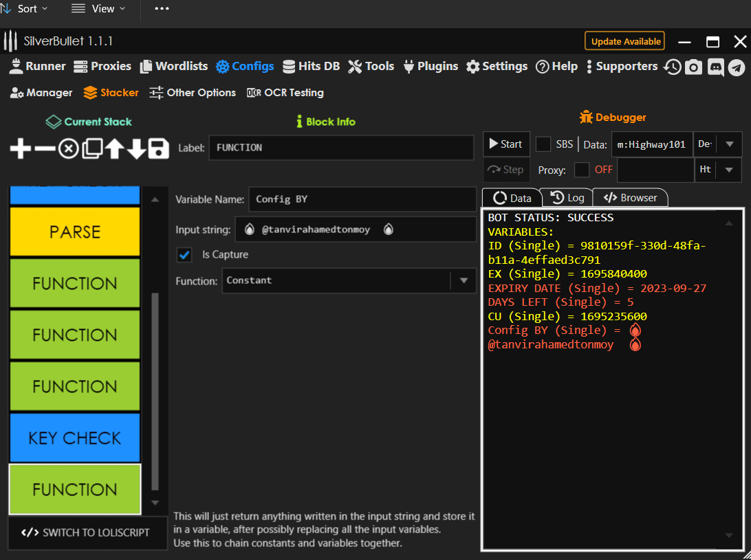This screenshot has width=751, height=560.
Task: Open the Hits DB menu
Action: pyautogui.click(x=311, y=67)
